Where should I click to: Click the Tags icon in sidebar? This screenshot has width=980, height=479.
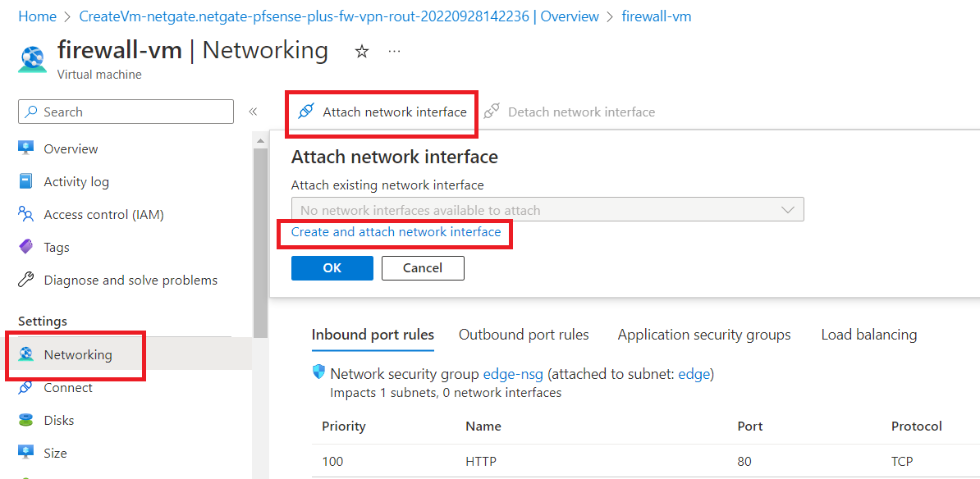point(26,247)
